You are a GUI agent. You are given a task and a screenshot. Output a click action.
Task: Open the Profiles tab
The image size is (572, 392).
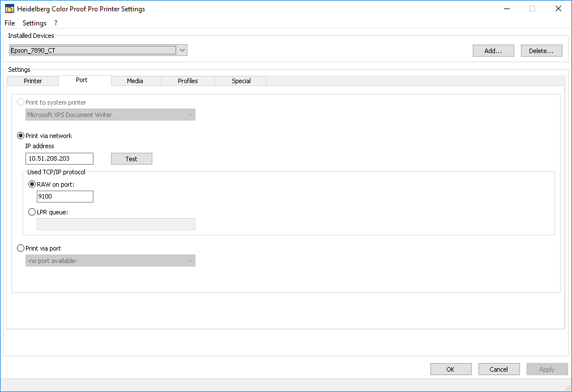coord(188,81)
